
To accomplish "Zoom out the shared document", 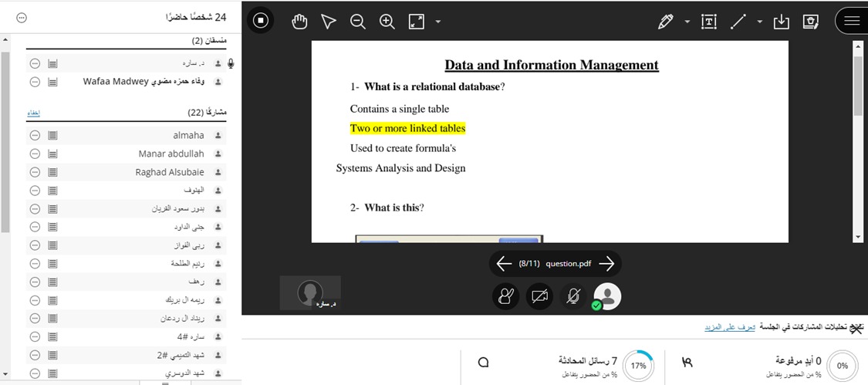I will 358,22.
